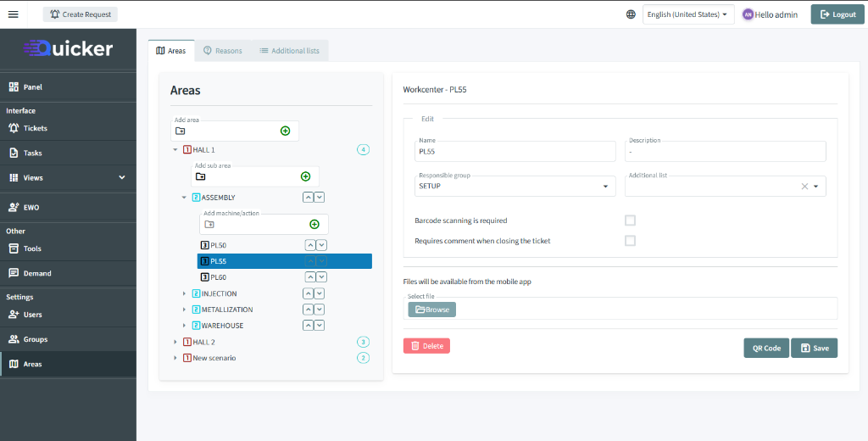Move ASSEMBLY up with arrow icon
This screenshot has height=441, width=868.
(x=309, y=198)
